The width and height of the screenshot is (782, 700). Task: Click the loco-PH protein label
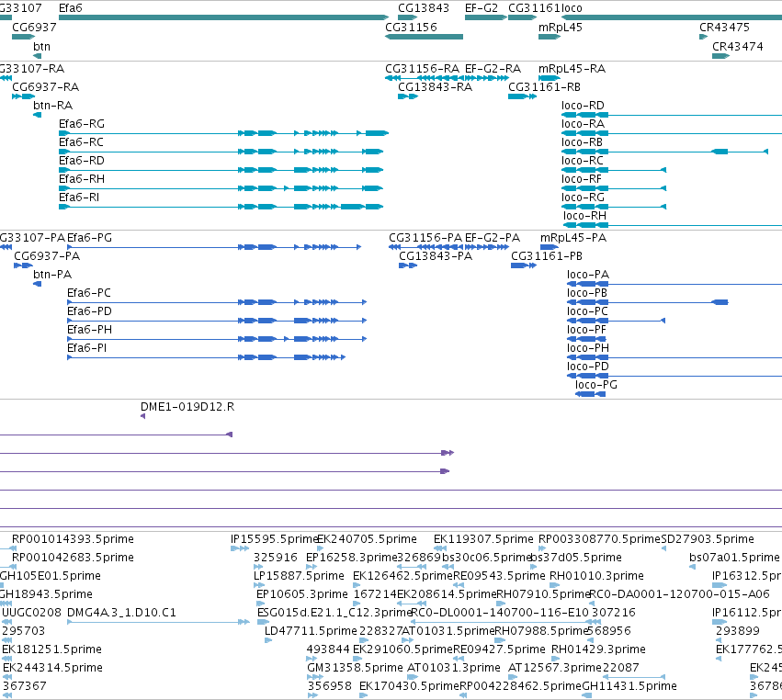[x=588, y=348]
